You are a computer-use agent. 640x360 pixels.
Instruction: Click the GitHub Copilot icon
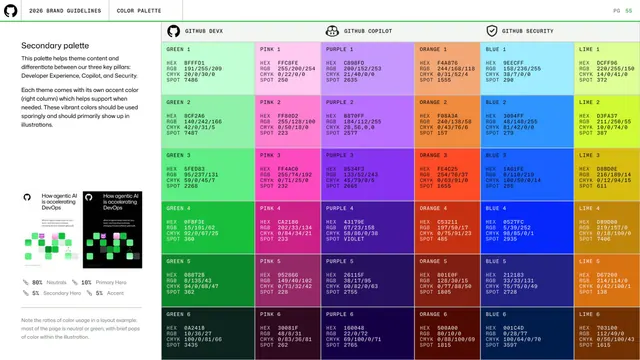coord(332,31)
